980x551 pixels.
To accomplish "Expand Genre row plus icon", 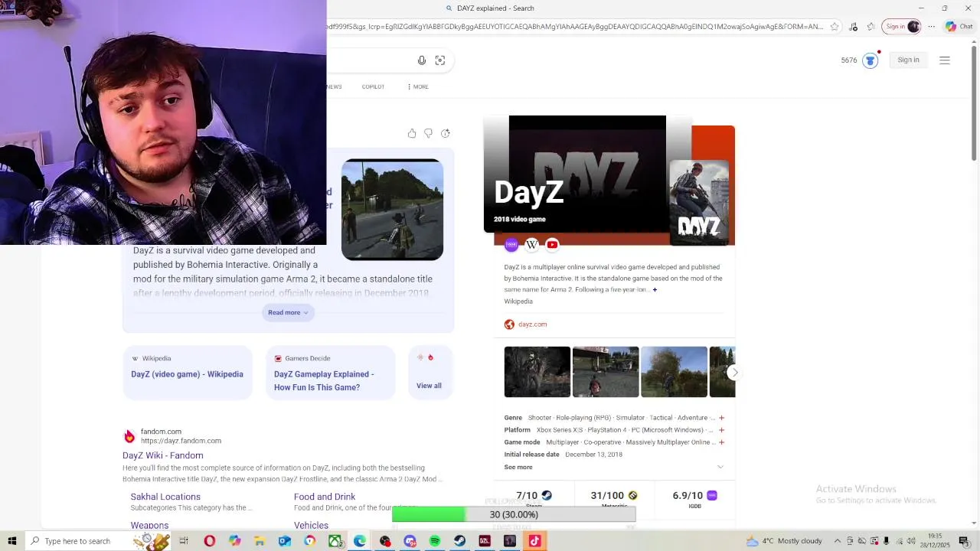I will (x=721, y=418).
